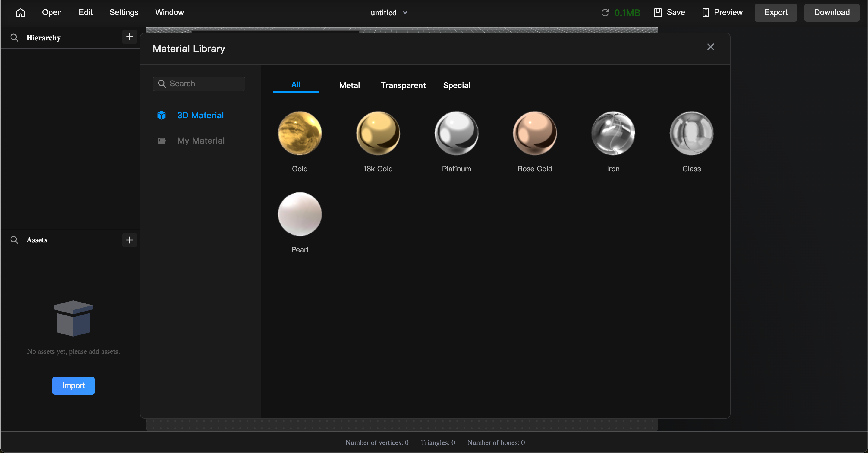Choose the Glass material sphere
The width and height of the screenshot is (868, 453).
691,133
